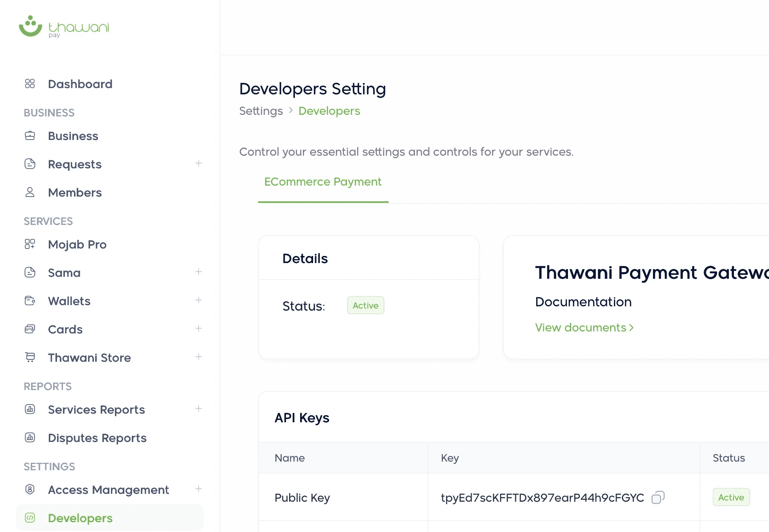Click the Requests document icon
The width and height of the screenshot is (769, 532).
point(30,164)
